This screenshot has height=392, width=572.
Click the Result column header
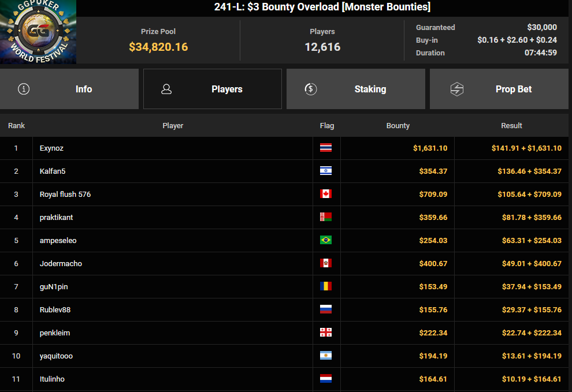click(x=511, y=125)
